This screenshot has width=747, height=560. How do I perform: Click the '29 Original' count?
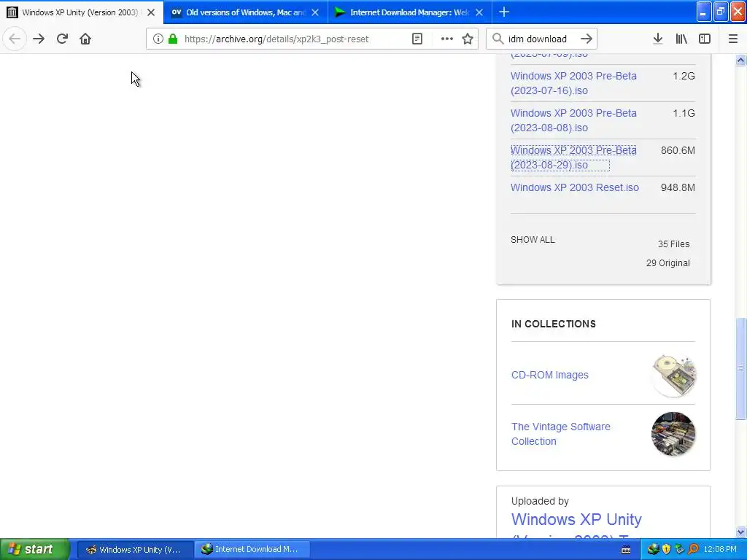click(668, 262)
